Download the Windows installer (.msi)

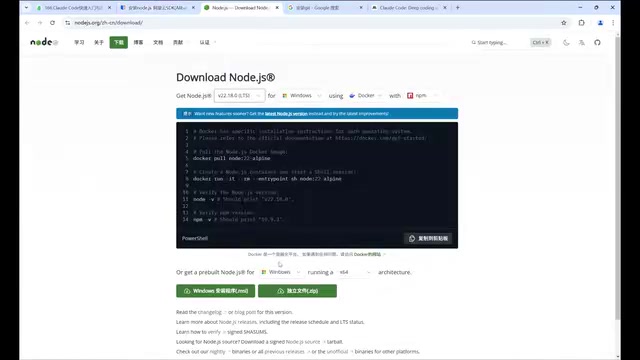(216, 291)
